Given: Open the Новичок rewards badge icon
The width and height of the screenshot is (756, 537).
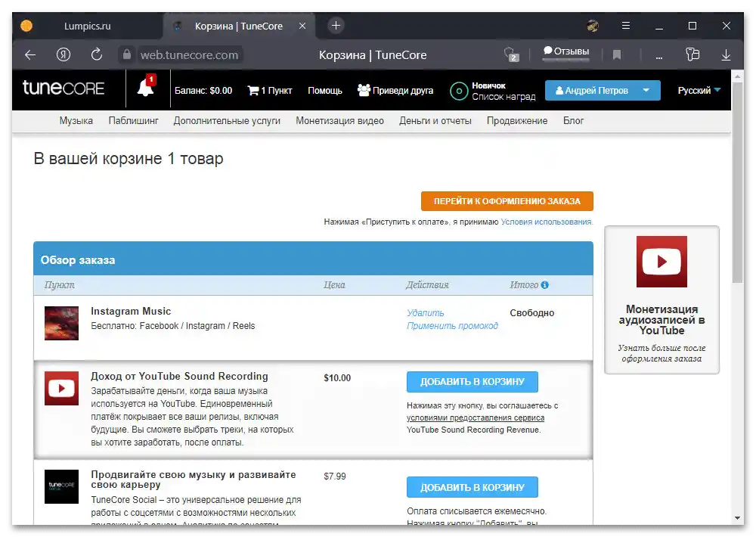Looking at the screenshot, I should pos(459,91).
